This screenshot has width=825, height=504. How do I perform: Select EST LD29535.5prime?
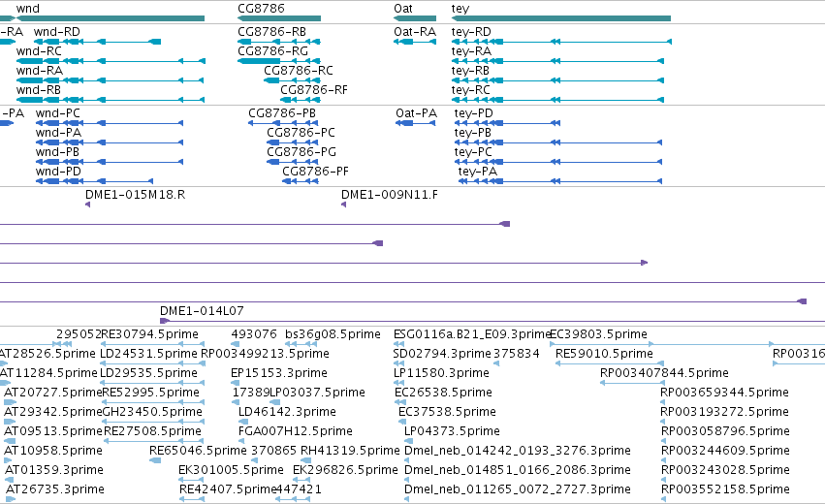pos(149,373)
